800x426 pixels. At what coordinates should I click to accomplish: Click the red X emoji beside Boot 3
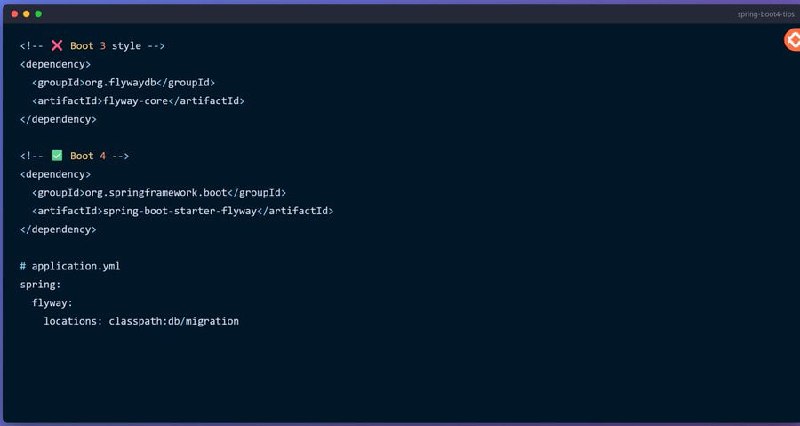57,46
